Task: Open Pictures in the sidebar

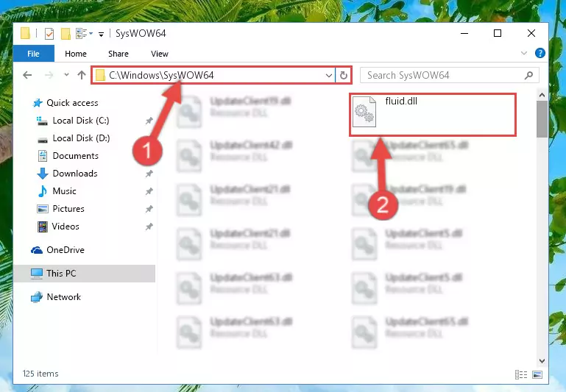Action: [x=60, y=209]
